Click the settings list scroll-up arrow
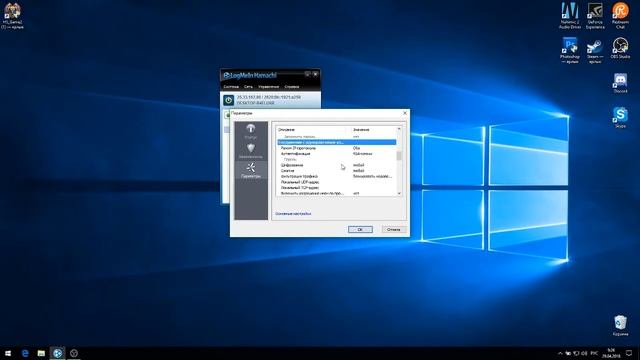The height and width of the screenshot is (360, 640). tap(399, 129)
